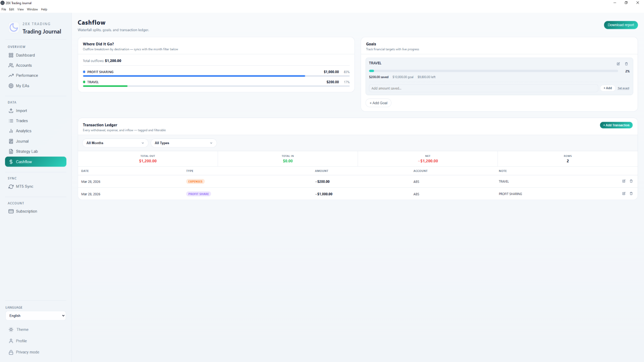Edit the EXPENSES transaction row
This screenshot has height=362, width=644.
pyautogui.click(x=624, y=181)
